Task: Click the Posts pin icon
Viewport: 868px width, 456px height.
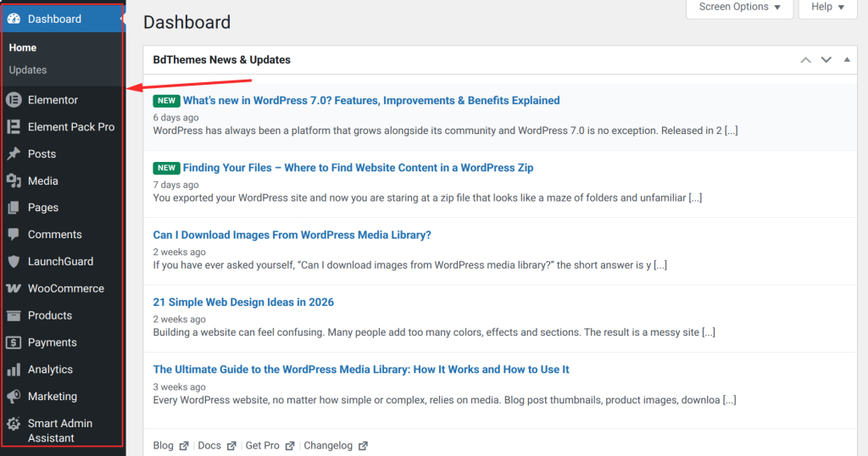Action: (14, 154)
